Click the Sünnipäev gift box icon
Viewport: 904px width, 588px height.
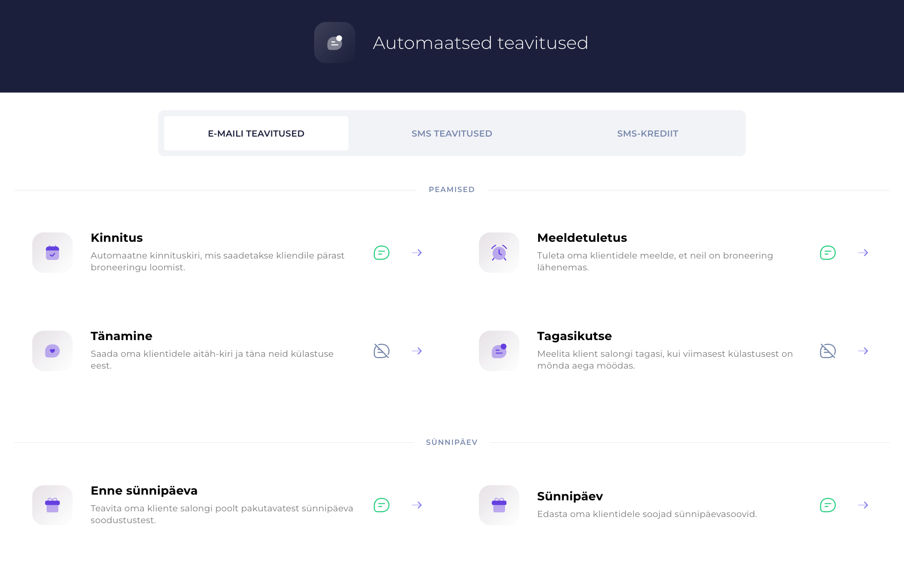coord(499,505)
